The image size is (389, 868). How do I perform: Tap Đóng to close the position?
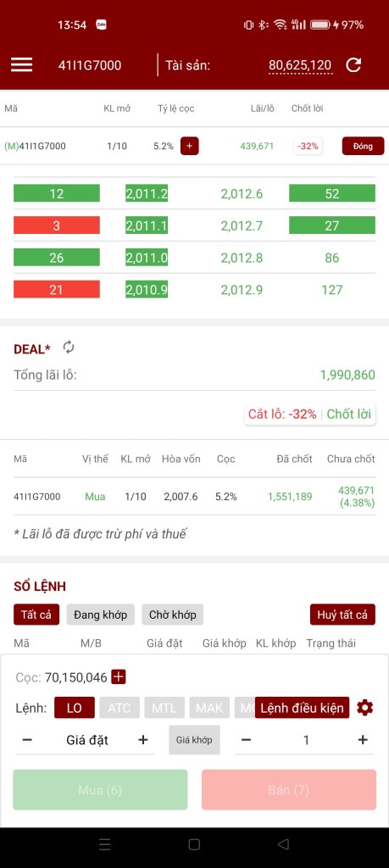(363, 146)
